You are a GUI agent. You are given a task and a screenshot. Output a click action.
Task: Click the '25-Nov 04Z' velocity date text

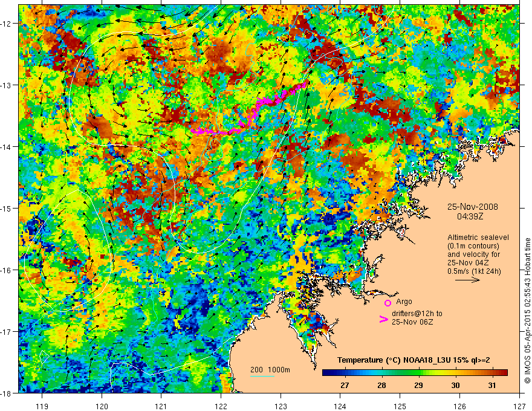(468, 263)
